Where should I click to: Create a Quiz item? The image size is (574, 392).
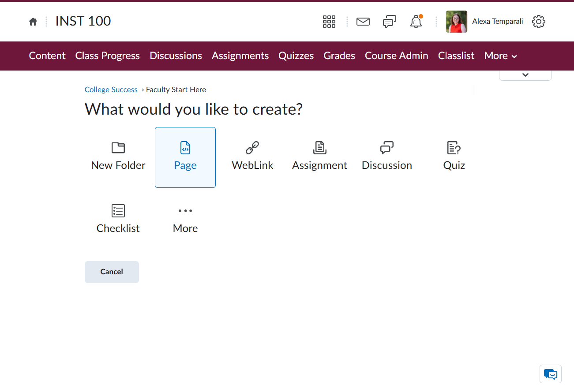tap(454, 157)
